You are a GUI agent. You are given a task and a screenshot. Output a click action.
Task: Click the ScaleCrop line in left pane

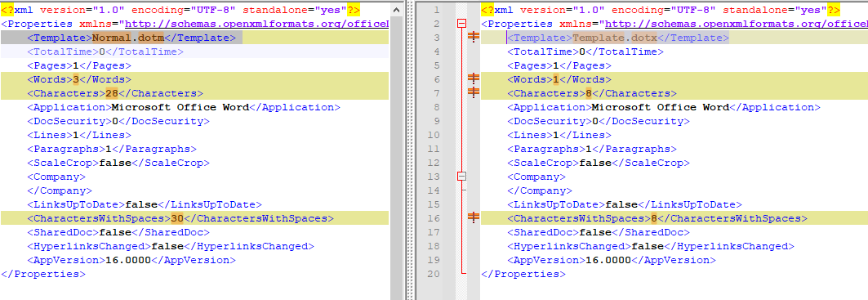(118, 163)
